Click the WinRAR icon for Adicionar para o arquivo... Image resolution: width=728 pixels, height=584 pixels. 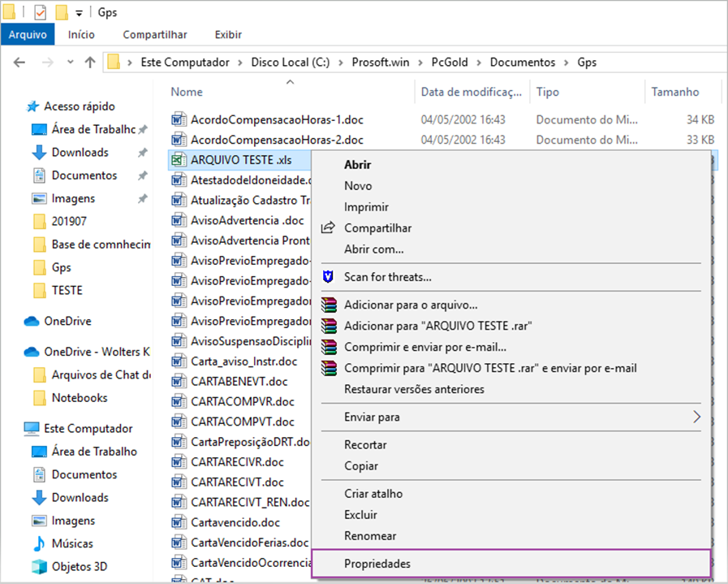click(x=329, y=305)
